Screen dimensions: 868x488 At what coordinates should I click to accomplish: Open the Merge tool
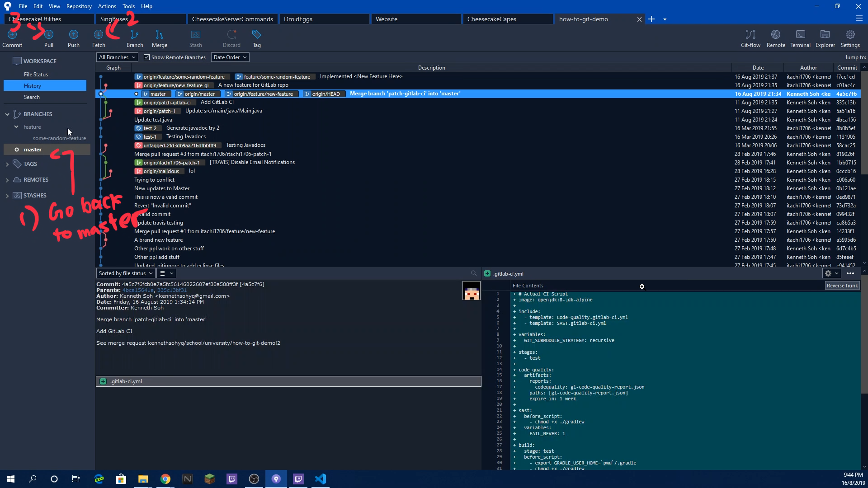160,38
